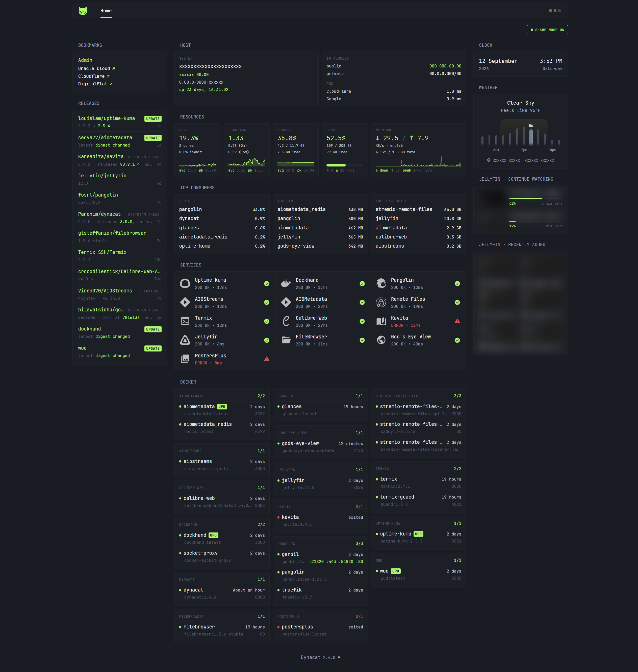Open gtsteffaniak/filebrowser release entry
The width and height of the screenshot is (638, 672).
[112, 233]
